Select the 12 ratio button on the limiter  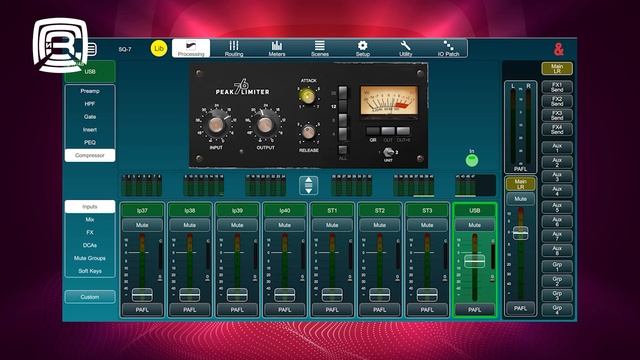tap(342, 106)
